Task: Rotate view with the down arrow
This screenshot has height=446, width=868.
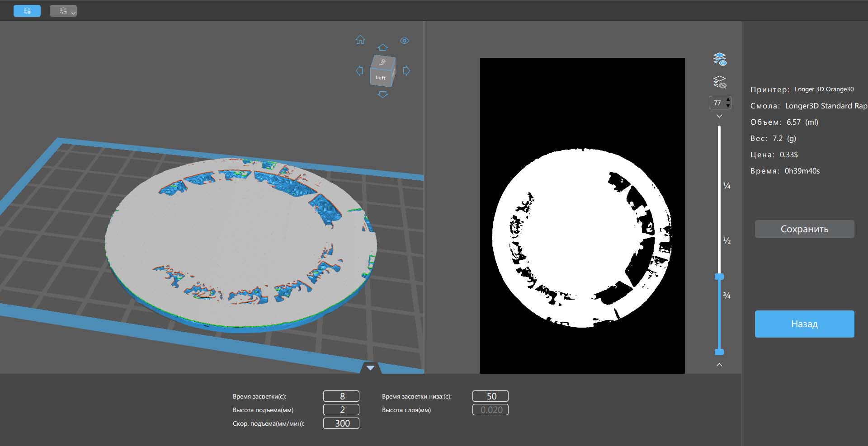Action: point(382,94)
